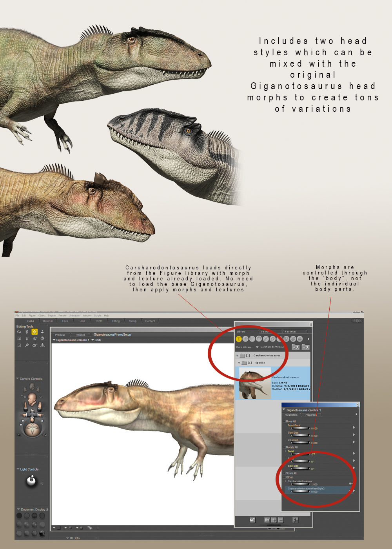Select the Chain Break tool

[x=34, y=338]
